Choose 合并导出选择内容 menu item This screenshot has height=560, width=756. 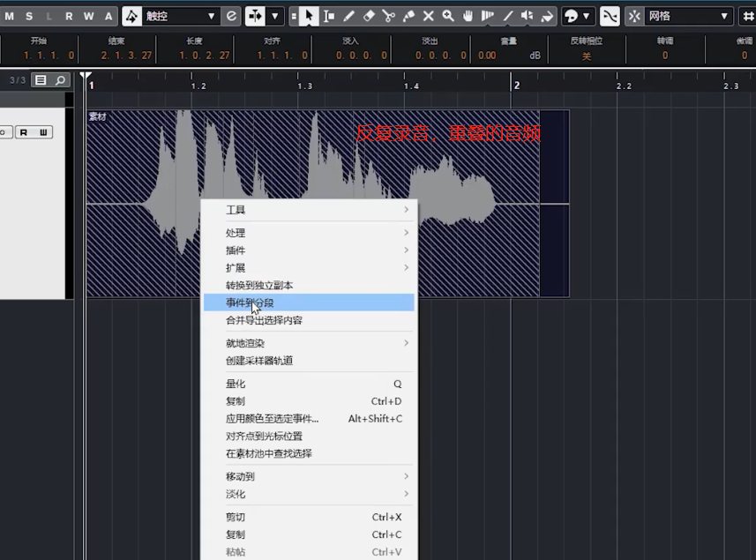point(309,320)
